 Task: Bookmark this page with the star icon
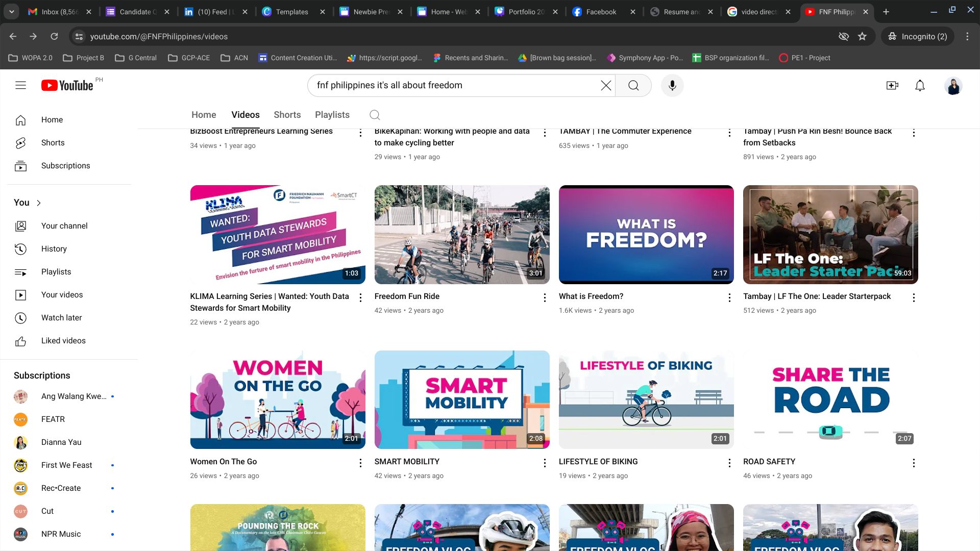point(862,36)
